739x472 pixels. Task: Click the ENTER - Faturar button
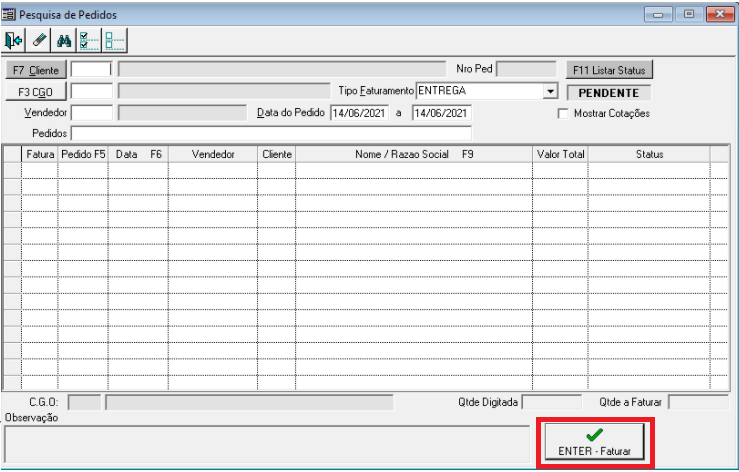point(595,441)
